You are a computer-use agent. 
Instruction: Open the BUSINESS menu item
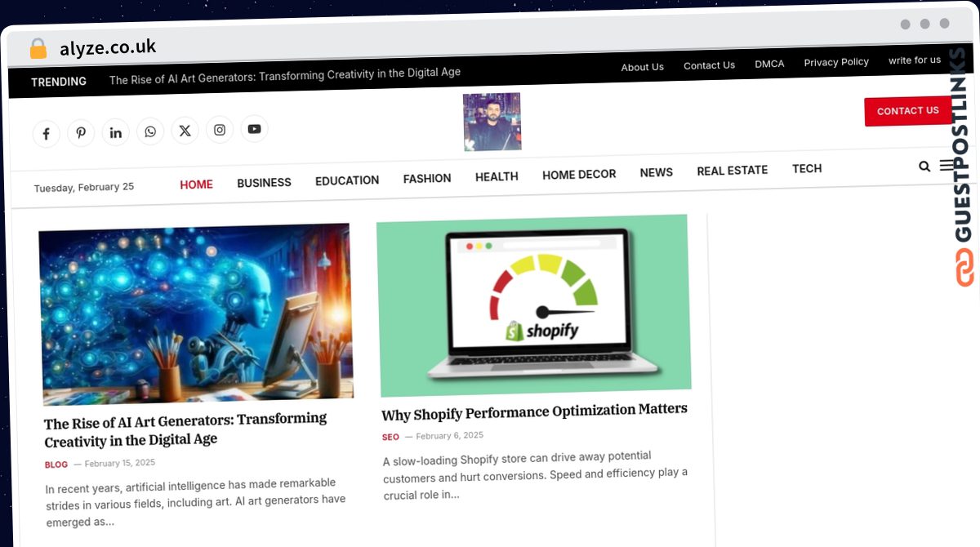pos(264,183)
